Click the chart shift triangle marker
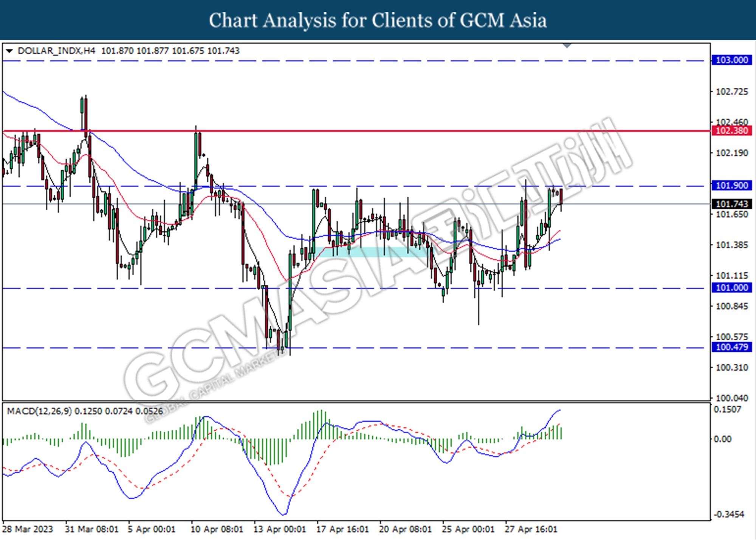The image size is (756, 540). (x=567, y=46)
